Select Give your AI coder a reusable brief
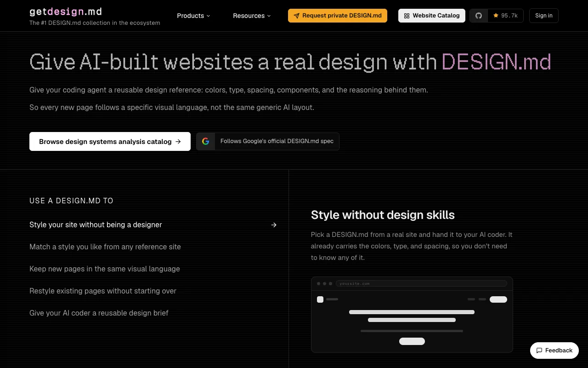This screenshot has height=368, width=588. [x=99, y=313]
